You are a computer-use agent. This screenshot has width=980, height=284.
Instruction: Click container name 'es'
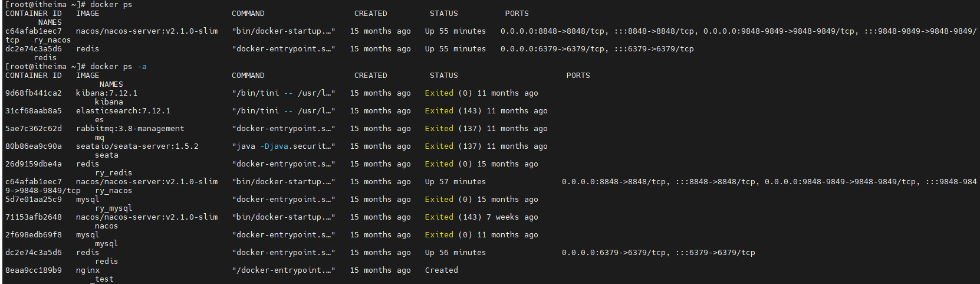(x=99, y=120)
